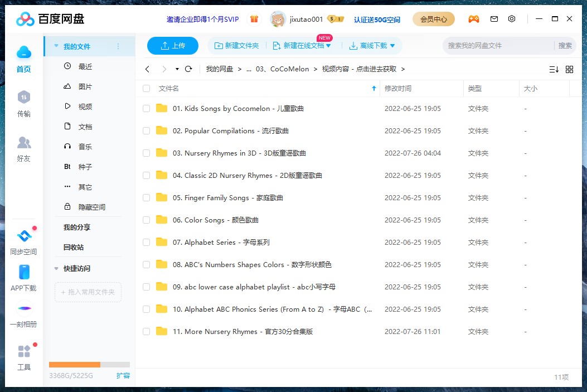Click the 搜索 search button

[565, 46]
